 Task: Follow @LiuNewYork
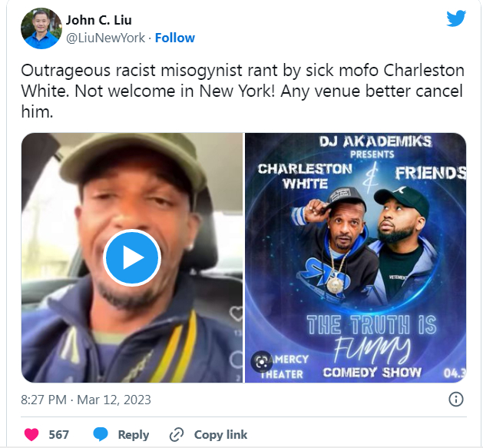click(175, 38)
